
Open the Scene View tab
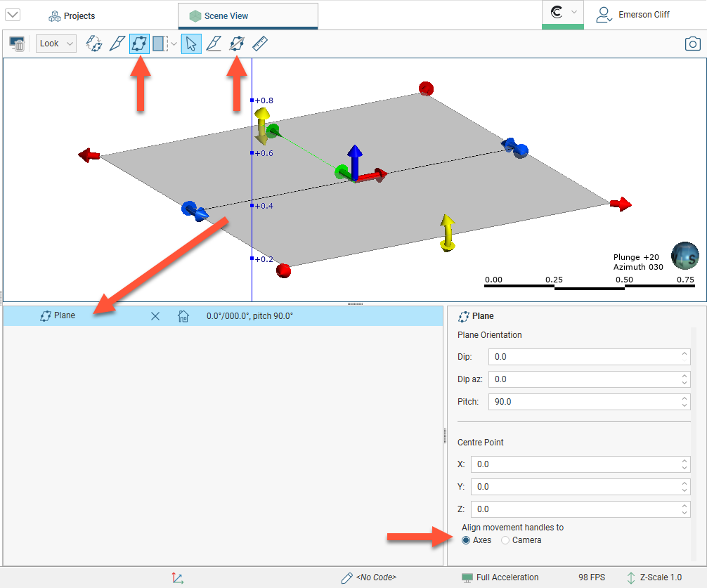tap(226, 15)
